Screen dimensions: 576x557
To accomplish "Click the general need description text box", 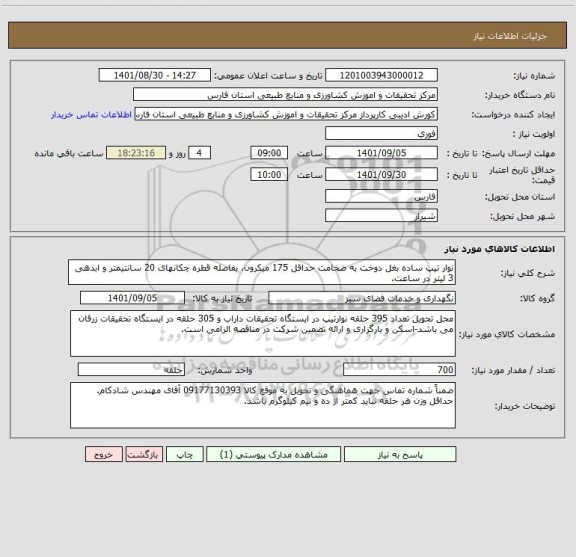I will click(x=262, y=272).
